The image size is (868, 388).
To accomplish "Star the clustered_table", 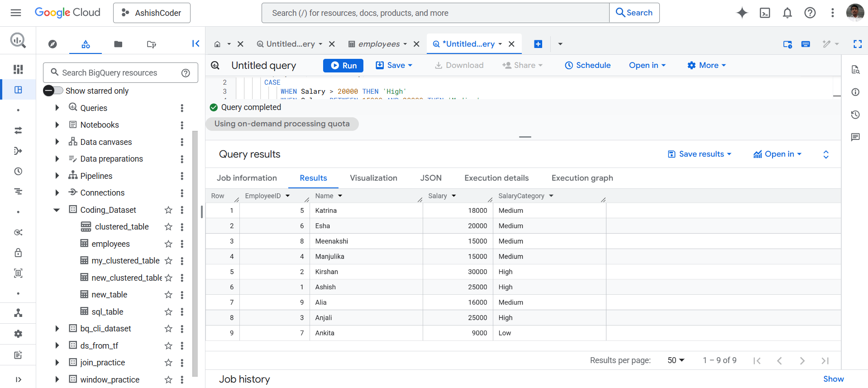I will coord(168,227).
